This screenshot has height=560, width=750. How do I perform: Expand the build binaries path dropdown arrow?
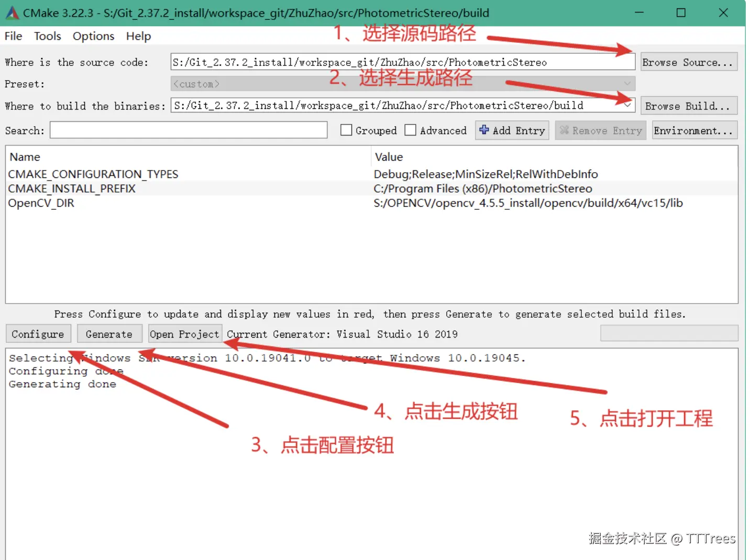tap(627, 105)
